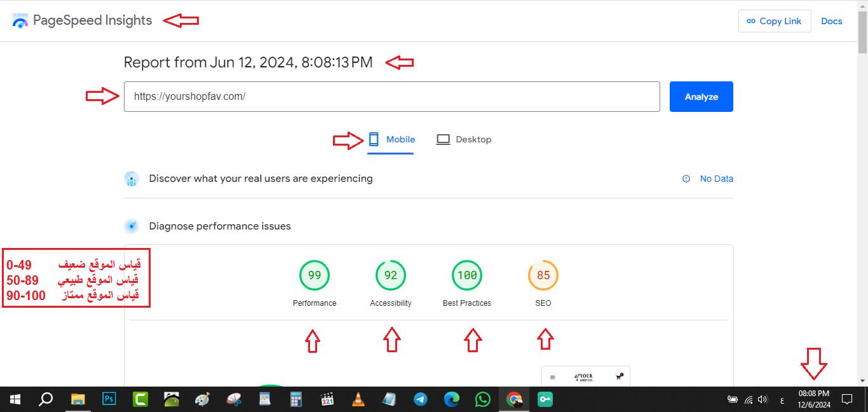Select the SEO score gauge showing 85

(543, 275)
